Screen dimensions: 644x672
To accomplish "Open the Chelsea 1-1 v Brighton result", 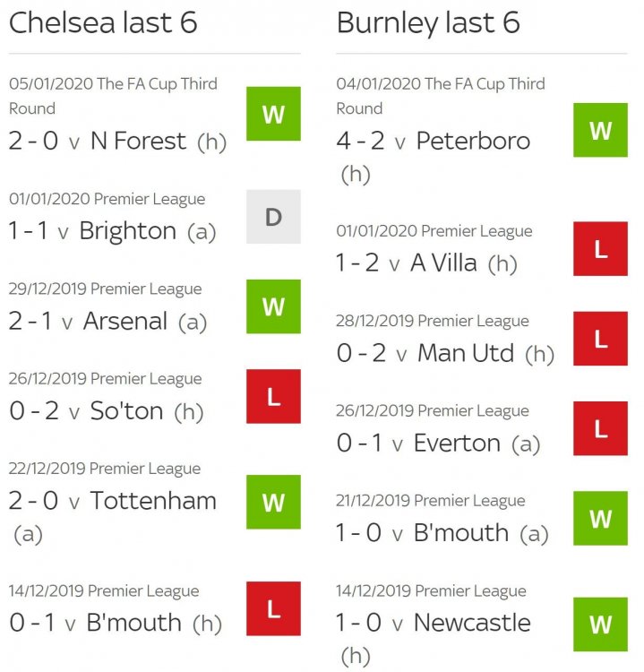I will click(x=112, y=231).
